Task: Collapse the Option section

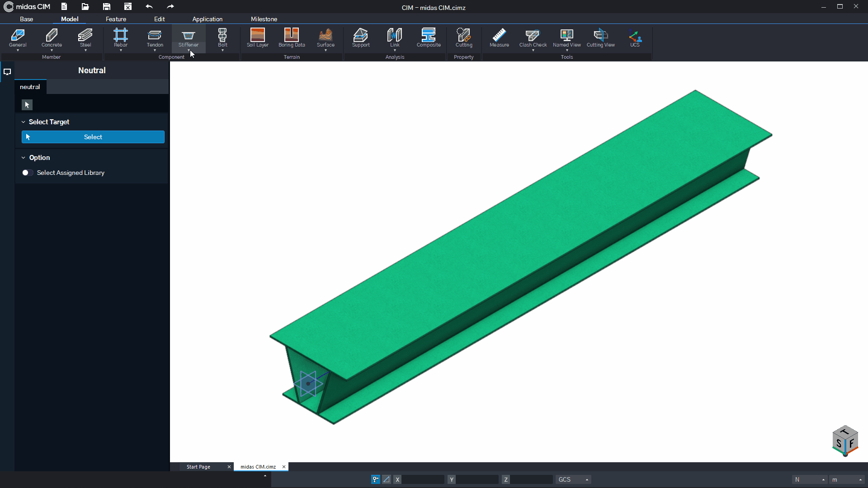Action: point(24,158)
